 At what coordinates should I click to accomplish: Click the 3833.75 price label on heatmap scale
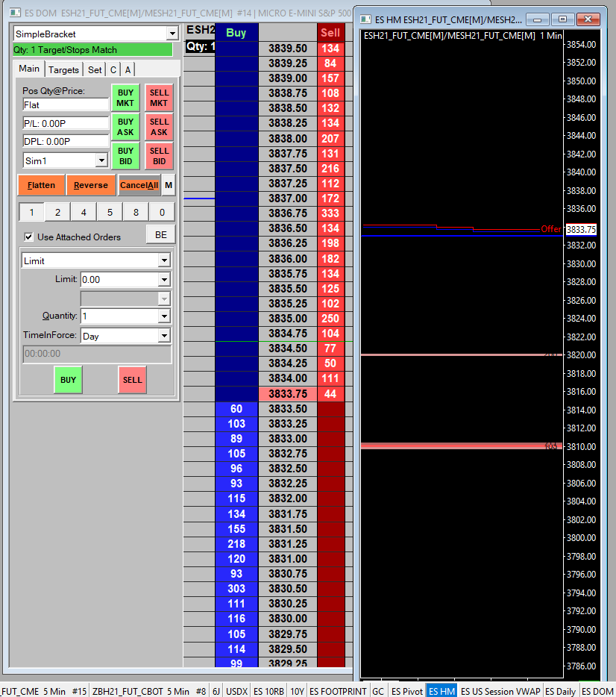[x=581, y=229]
